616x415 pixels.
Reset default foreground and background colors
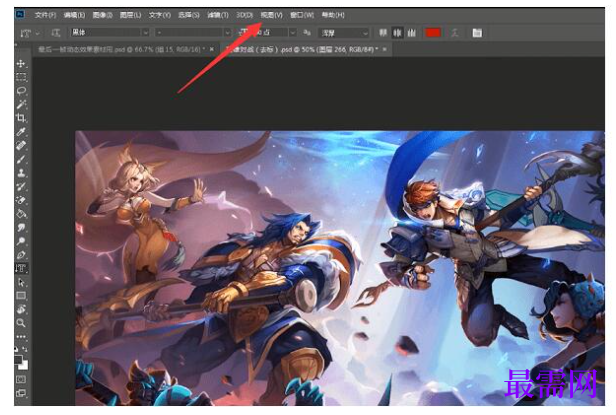click(16, 349)
